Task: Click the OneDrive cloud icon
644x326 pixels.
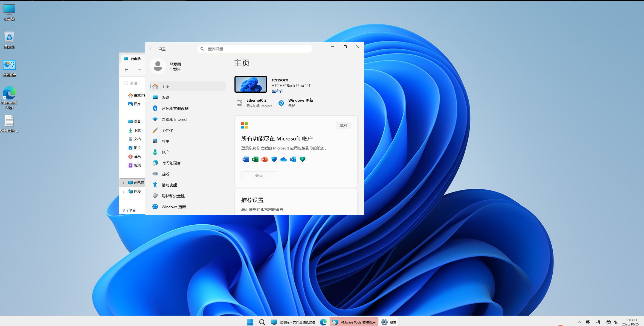Action: pyautogui.click(x=283, y=159)
